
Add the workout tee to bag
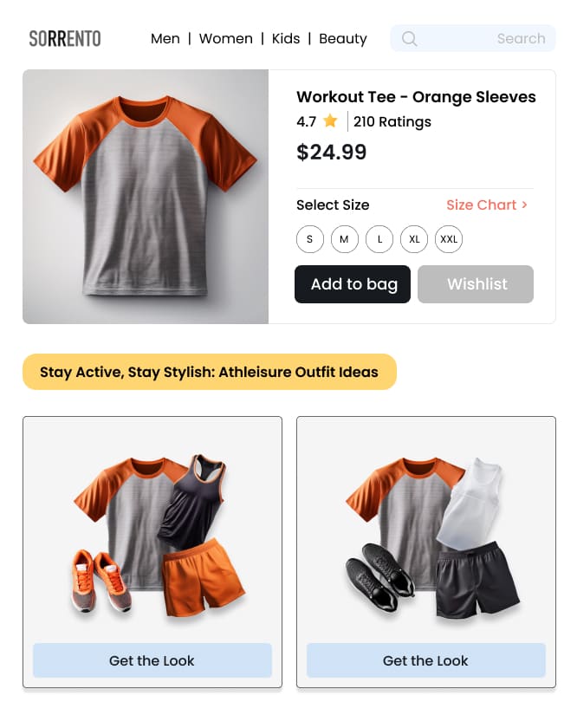[353, 284]
